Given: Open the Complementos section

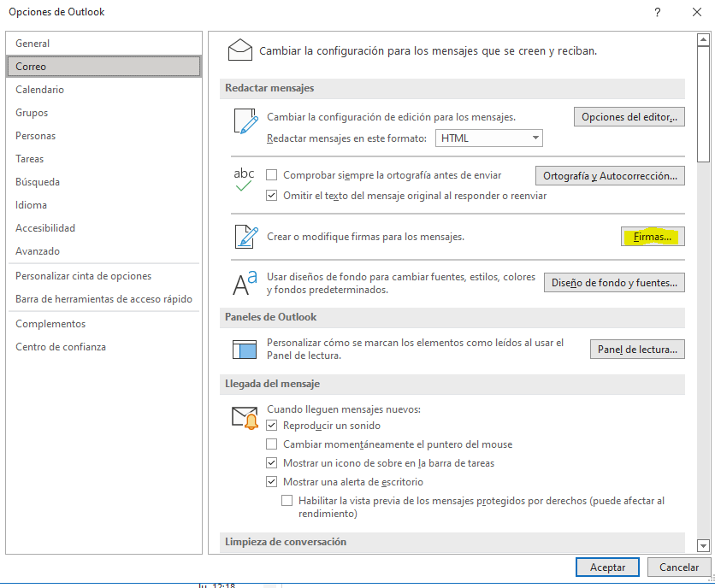Looking at the screenshot, I should tap(104, 324).
